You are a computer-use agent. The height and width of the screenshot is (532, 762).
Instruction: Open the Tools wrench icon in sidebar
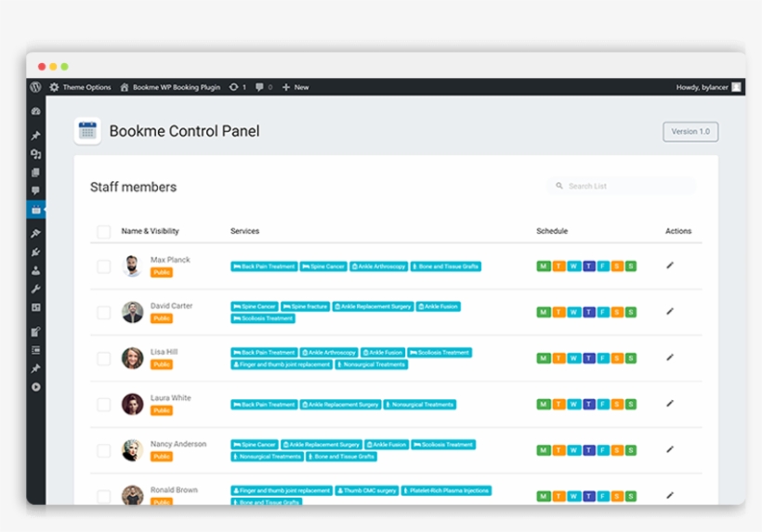pos(36,289)
